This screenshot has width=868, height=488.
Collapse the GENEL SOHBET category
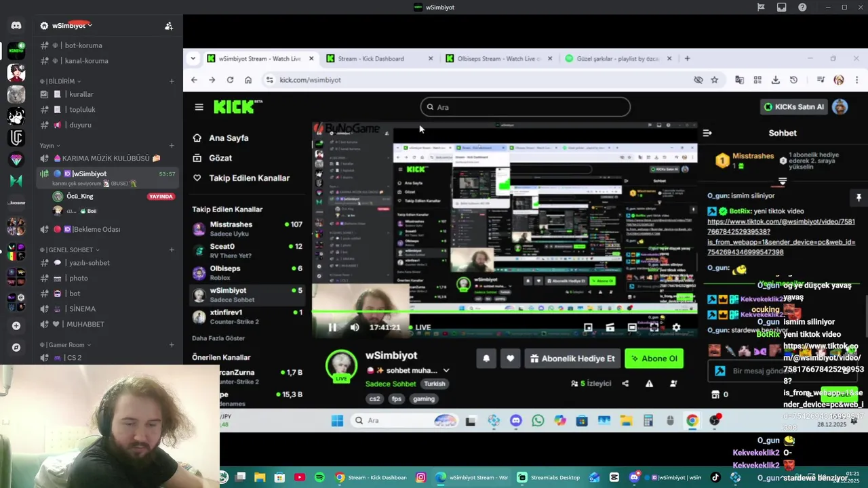(70, 250)
